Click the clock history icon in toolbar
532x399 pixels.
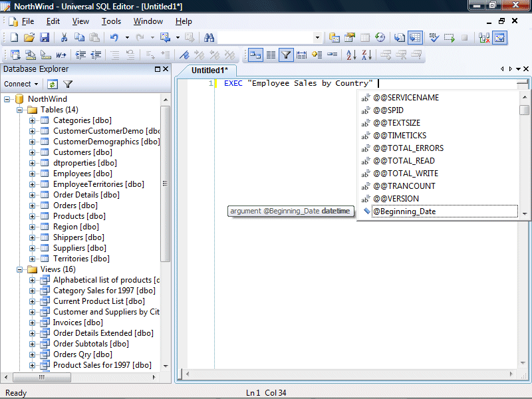coord(380,37)
